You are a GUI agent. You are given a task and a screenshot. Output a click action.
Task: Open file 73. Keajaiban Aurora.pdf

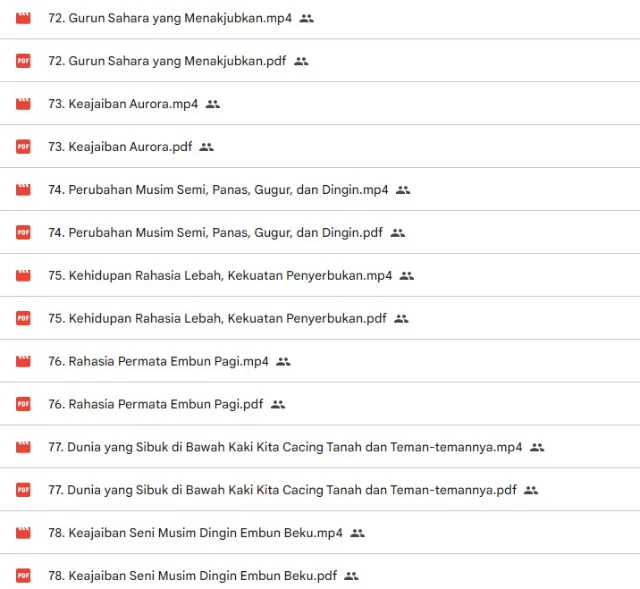coord(120,147)
